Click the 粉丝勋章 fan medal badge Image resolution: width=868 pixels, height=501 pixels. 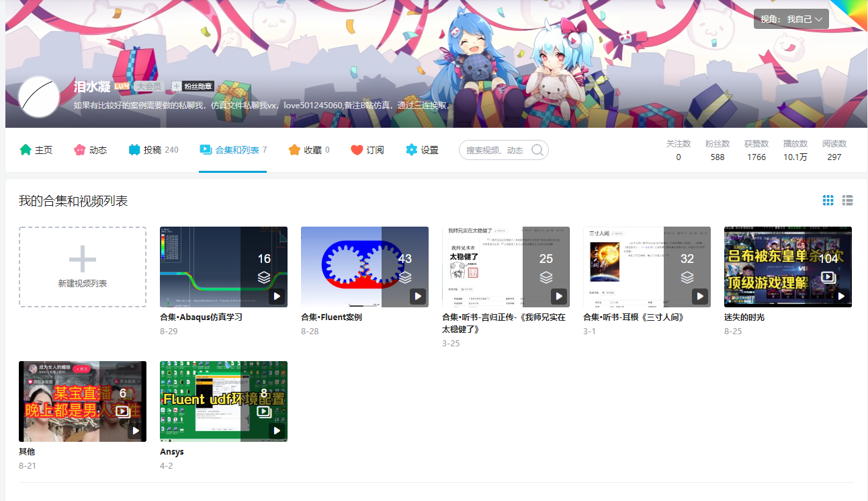click(193, 86)
